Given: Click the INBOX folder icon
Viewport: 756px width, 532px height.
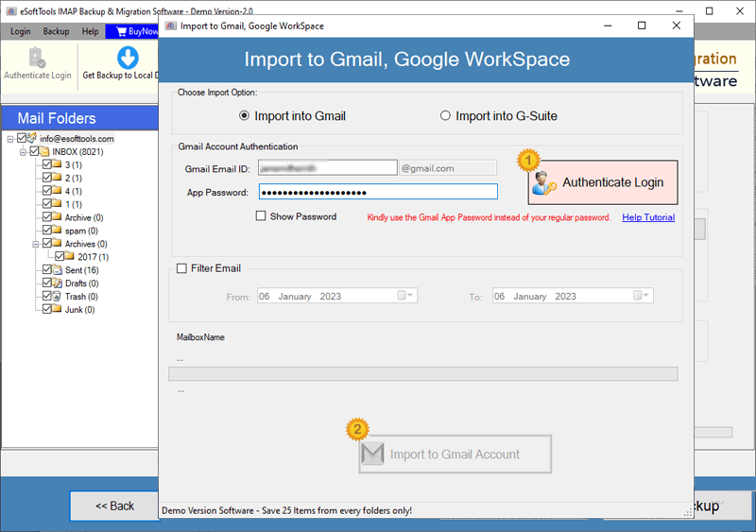Looking at the screenshot, I should click(44, 152).
